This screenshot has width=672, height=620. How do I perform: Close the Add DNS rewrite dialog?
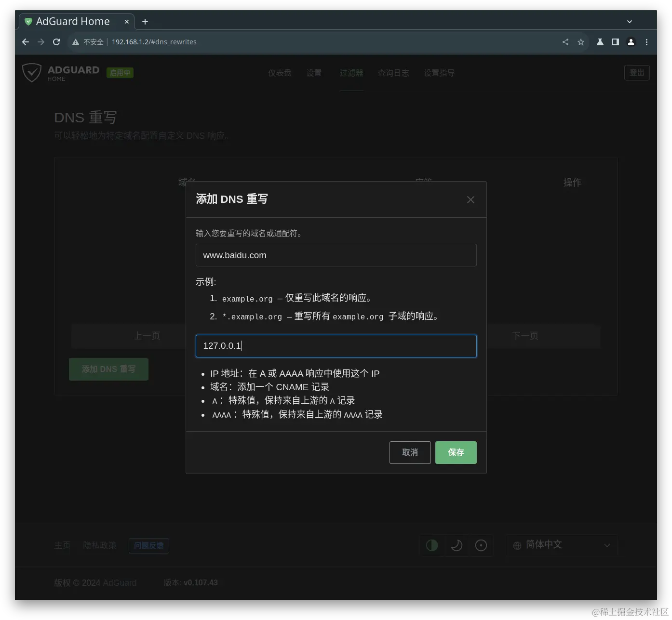pyautogui.click(x=470, y=199)
